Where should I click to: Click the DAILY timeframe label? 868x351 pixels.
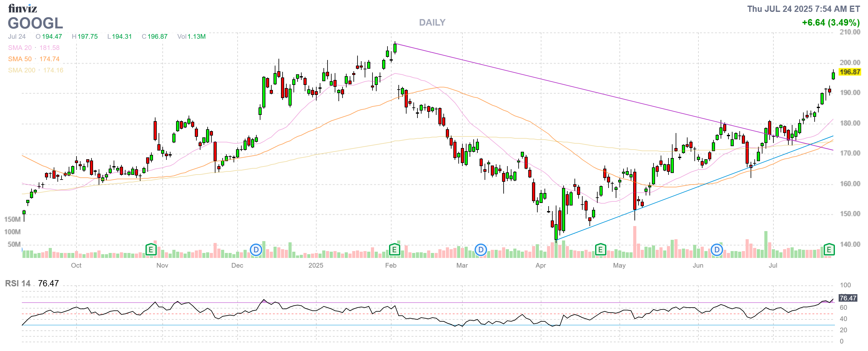coord(432,22)
